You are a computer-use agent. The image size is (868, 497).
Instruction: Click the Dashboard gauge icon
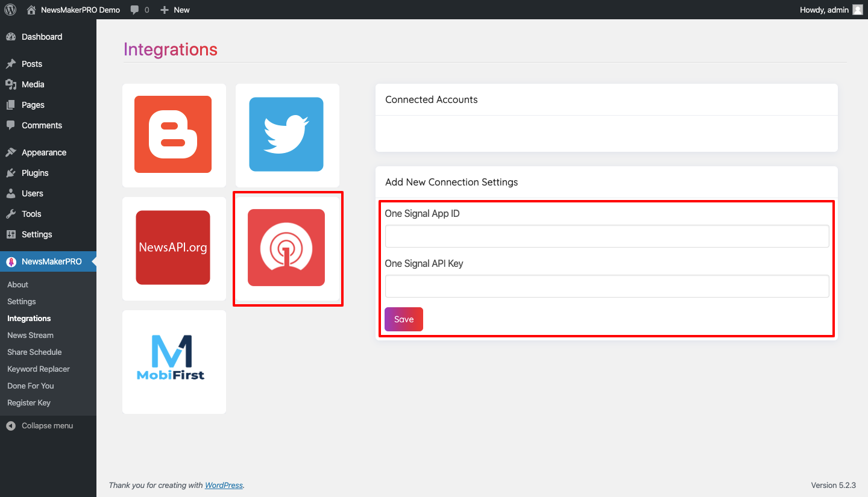11,37
